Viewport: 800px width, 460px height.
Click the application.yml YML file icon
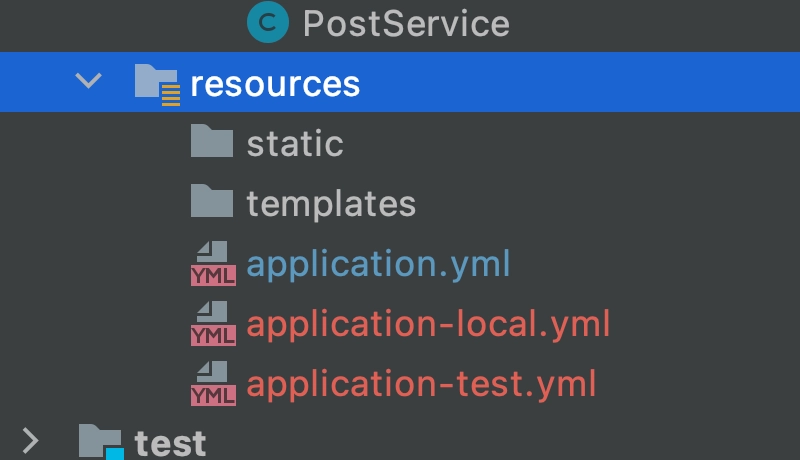pos(212,264)
